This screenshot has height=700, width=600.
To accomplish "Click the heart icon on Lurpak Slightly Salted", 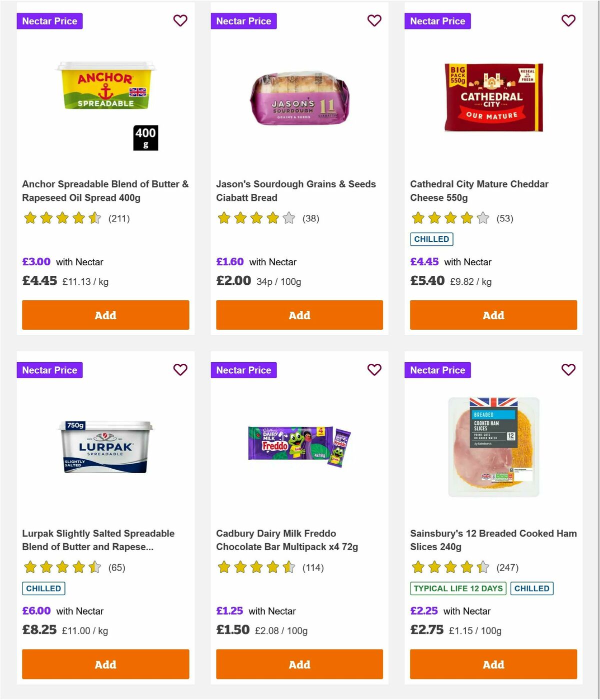I will (x=180, y=370).
